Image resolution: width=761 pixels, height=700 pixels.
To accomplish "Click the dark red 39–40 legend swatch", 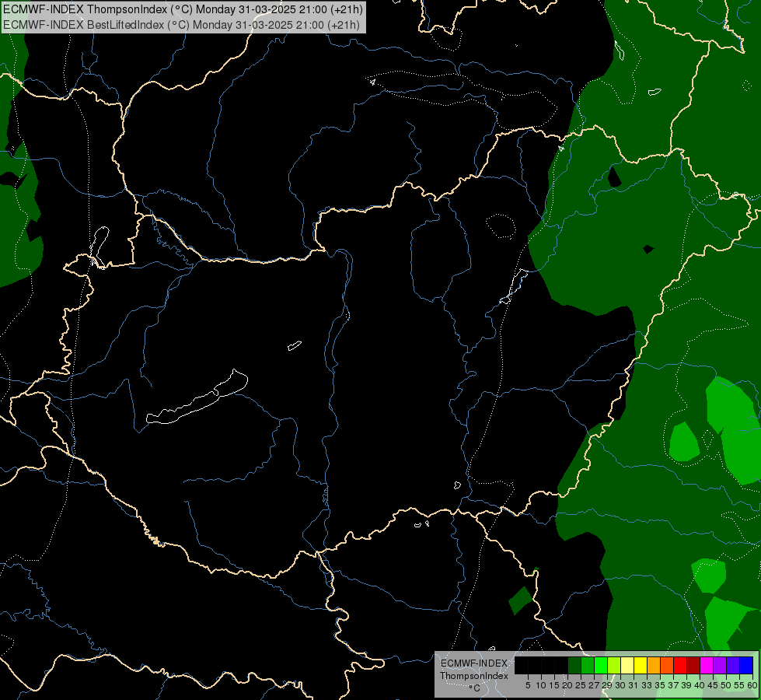I will coord(693,666).
